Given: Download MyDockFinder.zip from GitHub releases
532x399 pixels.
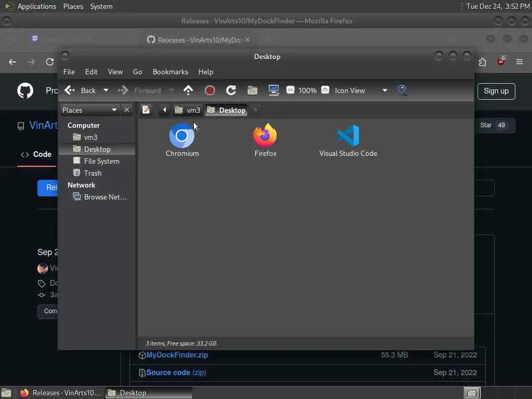Looking at the screenshot, I should [177, 355].
